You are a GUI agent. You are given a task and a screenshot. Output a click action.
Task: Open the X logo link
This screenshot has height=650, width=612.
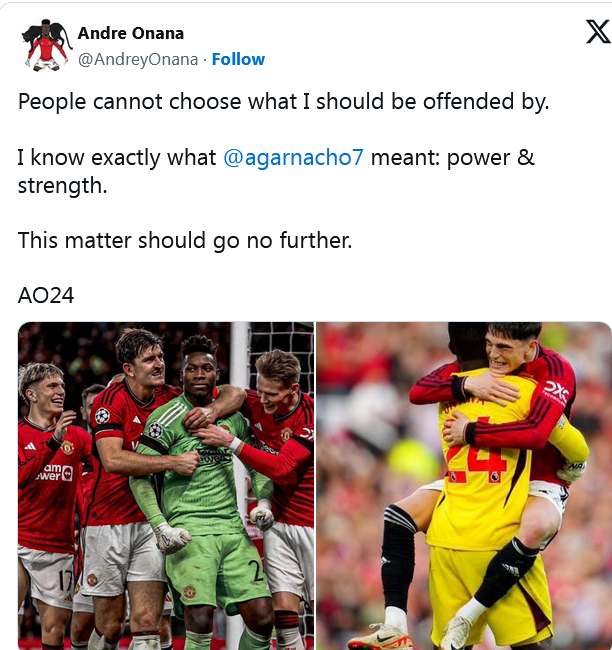pos(598,32)
